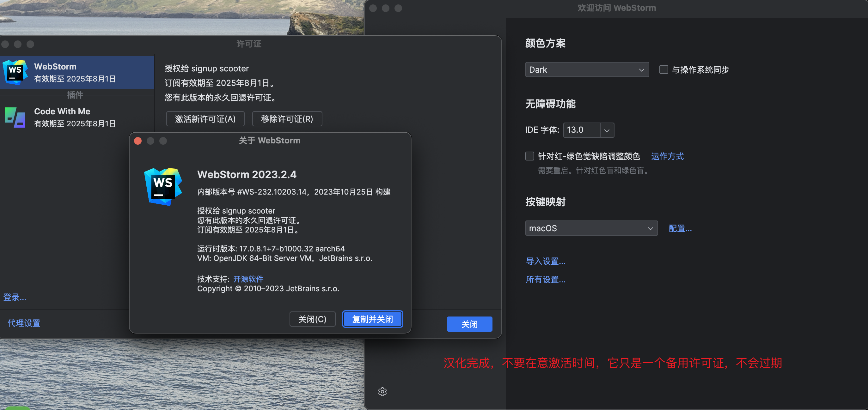The height and width of the screenshot is (410, 868).
Task: Click the Code With Me plugin icon
Action: 15,118
